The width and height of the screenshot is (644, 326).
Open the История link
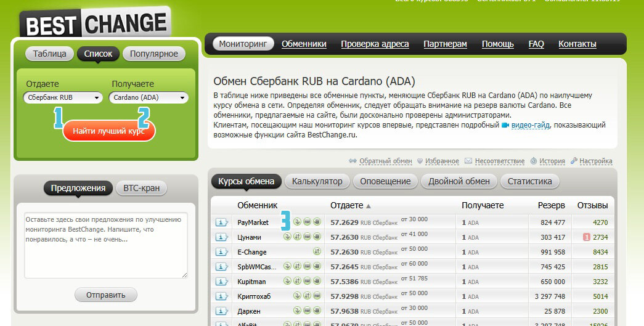[x=552, y=161]
